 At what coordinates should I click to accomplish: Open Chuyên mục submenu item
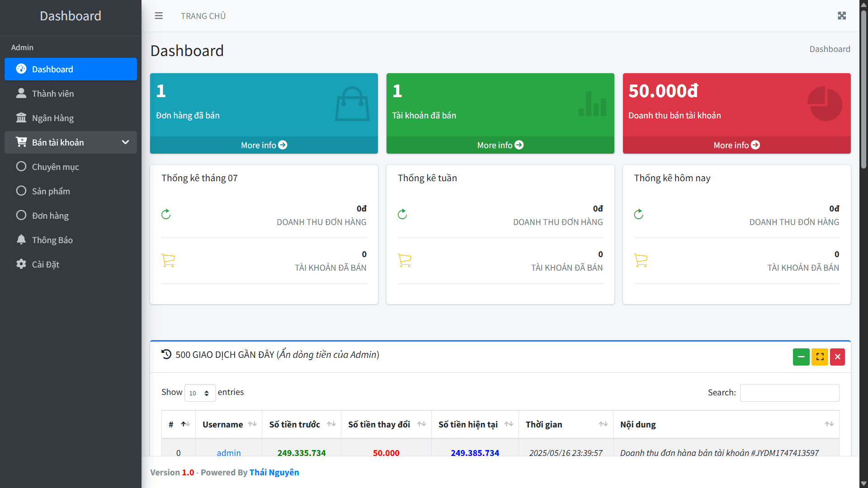[x=71, y=167]
